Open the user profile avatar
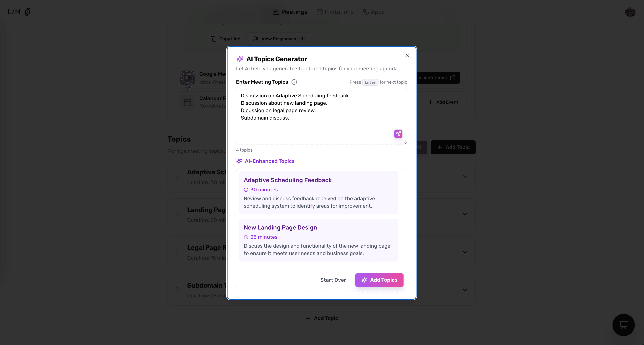The height and width of the screenshot is (345, 644). click(630, 12)
